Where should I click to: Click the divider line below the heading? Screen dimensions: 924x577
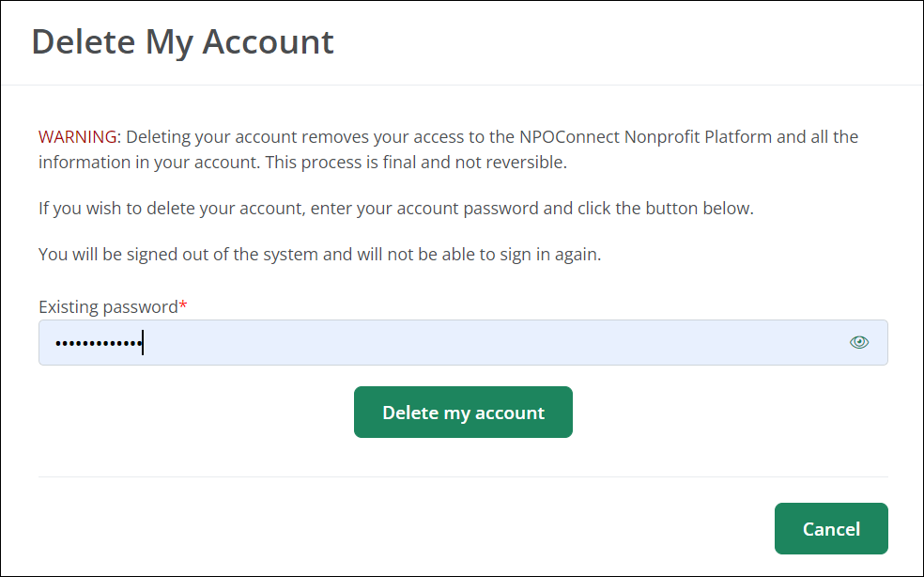[462, 86]
